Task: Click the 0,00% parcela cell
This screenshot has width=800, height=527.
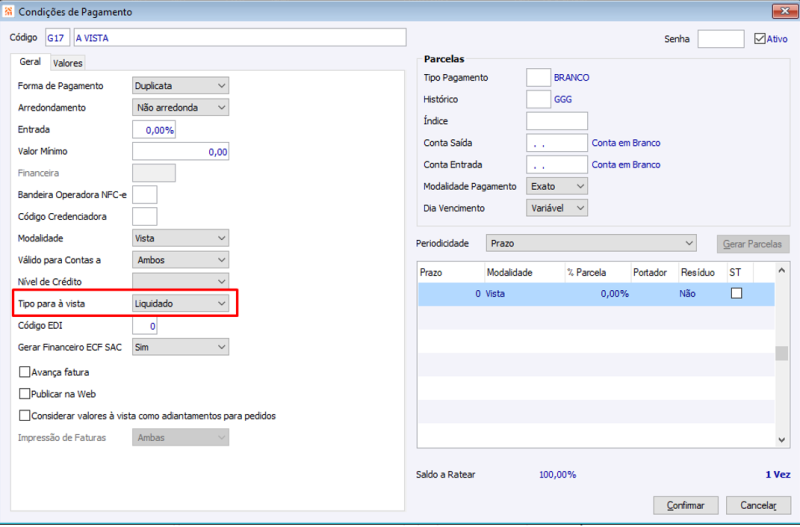Action: click(x=597, y=294)
